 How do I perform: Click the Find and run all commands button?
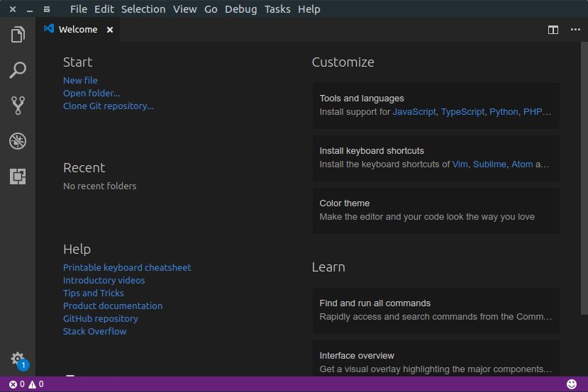click(436, 310)
